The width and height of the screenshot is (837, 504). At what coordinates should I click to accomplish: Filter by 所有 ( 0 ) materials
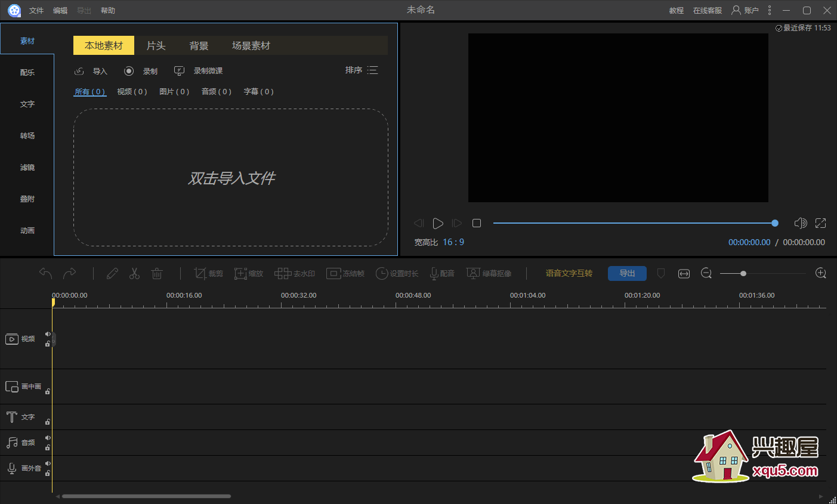[x=90, y=91]
